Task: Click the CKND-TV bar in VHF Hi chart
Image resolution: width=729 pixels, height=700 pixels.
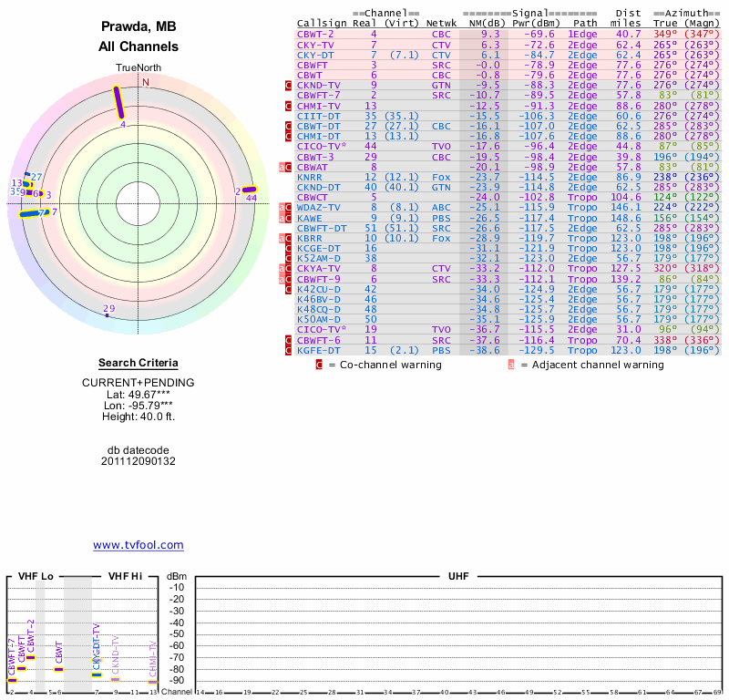Action: tap(116, 679)
